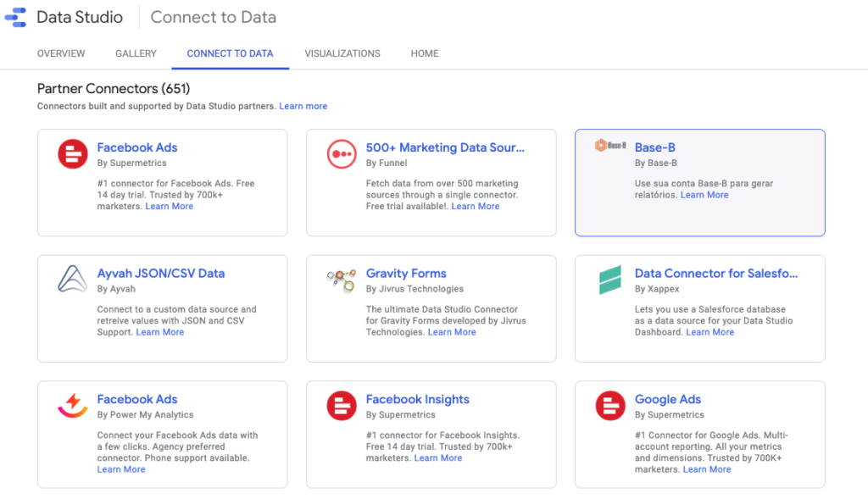Click Learn More in Supermetrics Facebook Ads card
This screenshot has width=868, height=499.
[170, 207]
